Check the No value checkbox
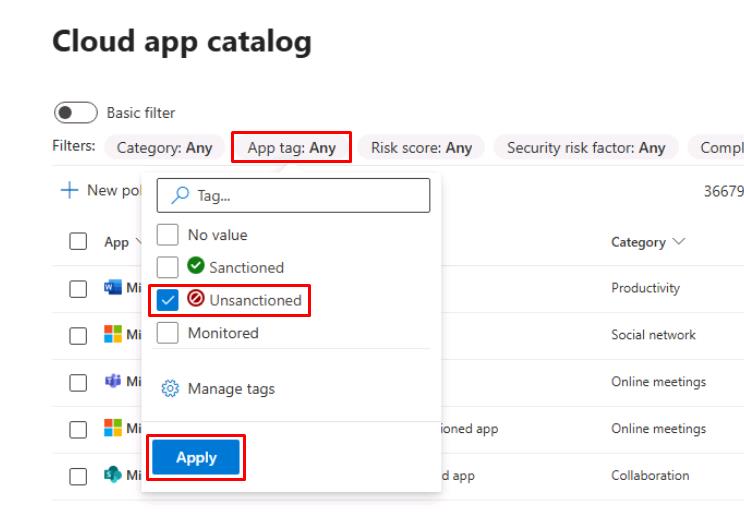This screenshot has width=744, height=512. (168, 235)
